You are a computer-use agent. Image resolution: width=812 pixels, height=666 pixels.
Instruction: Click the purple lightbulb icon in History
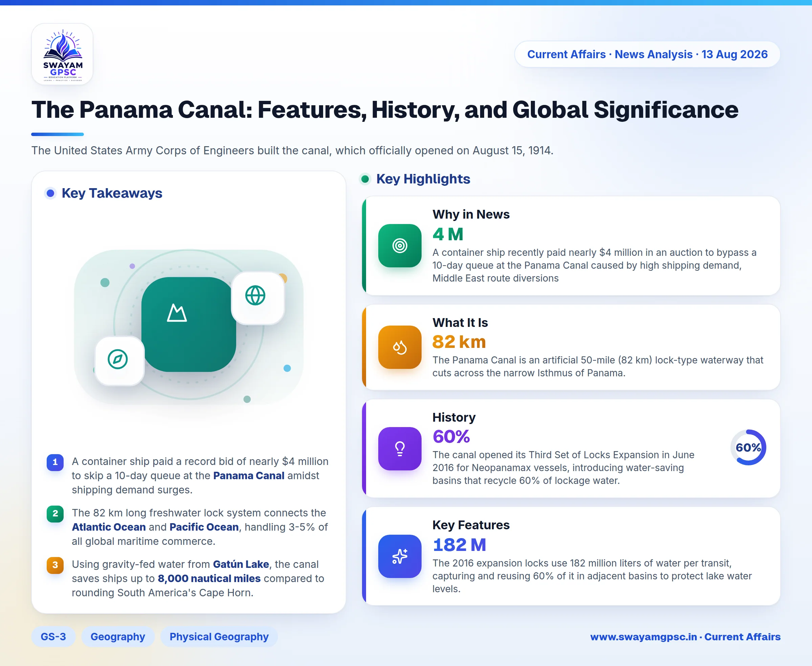point(400,448)
